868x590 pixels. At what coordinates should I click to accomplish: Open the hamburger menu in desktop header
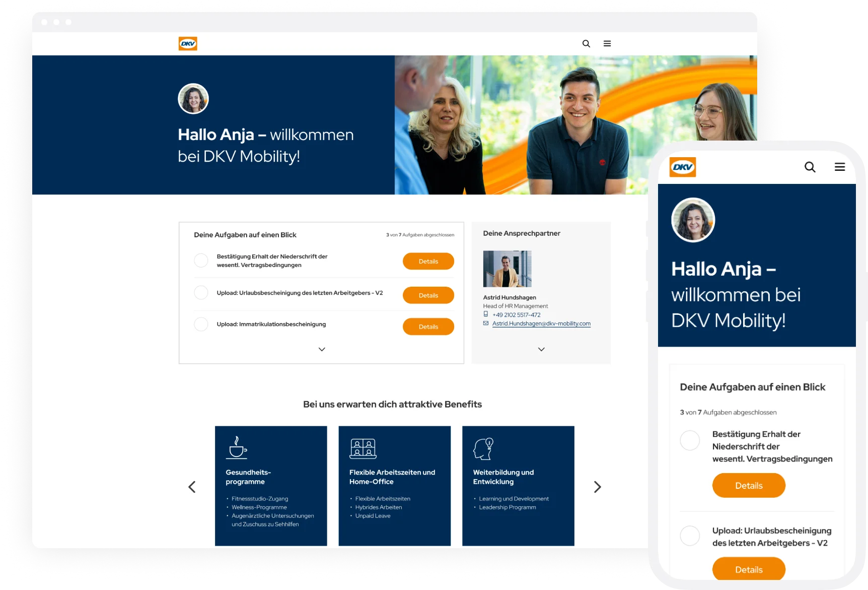point(607,44)
